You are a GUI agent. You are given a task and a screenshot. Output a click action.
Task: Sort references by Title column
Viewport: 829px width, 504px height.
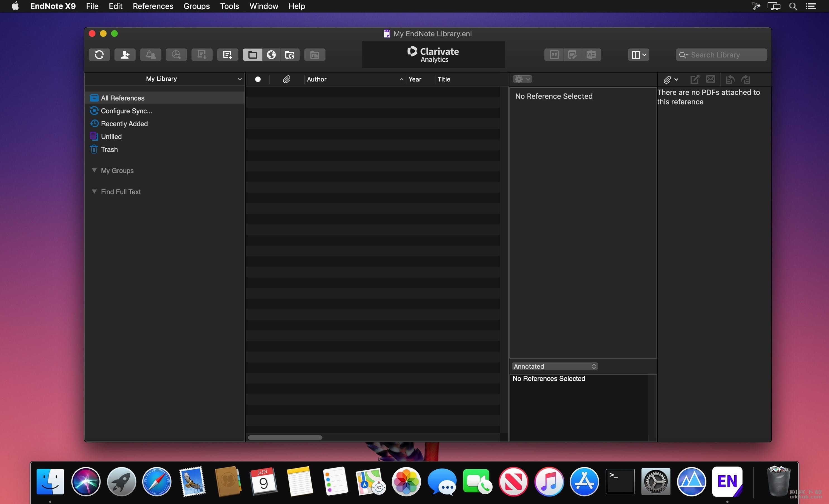(x=471, y=79)
